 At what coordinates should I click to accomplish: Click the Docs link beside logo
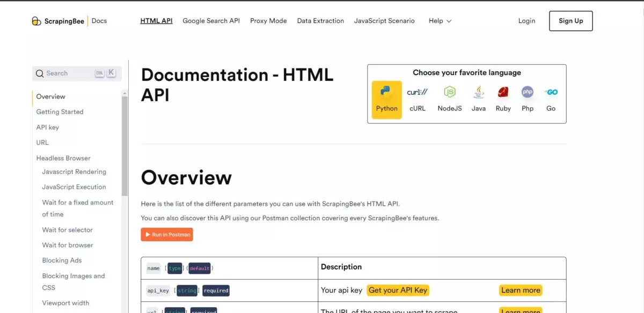coord(99,21)
